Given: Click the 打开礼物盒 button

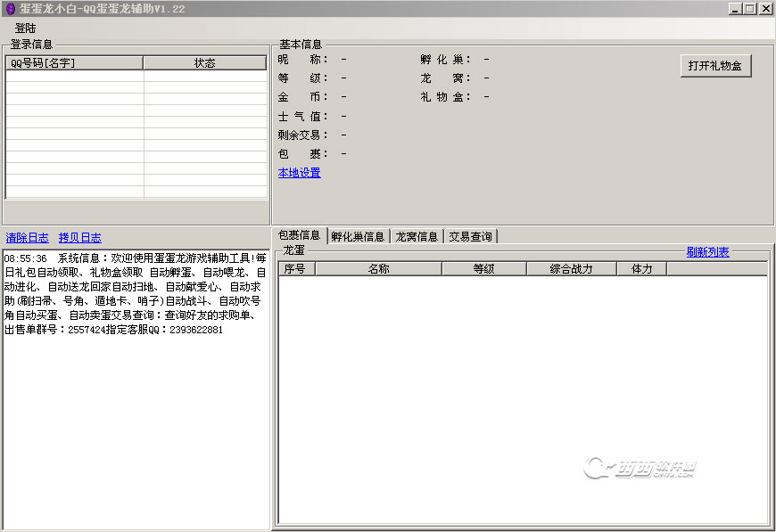Looking at the screenshot, I should coord(715,66).
